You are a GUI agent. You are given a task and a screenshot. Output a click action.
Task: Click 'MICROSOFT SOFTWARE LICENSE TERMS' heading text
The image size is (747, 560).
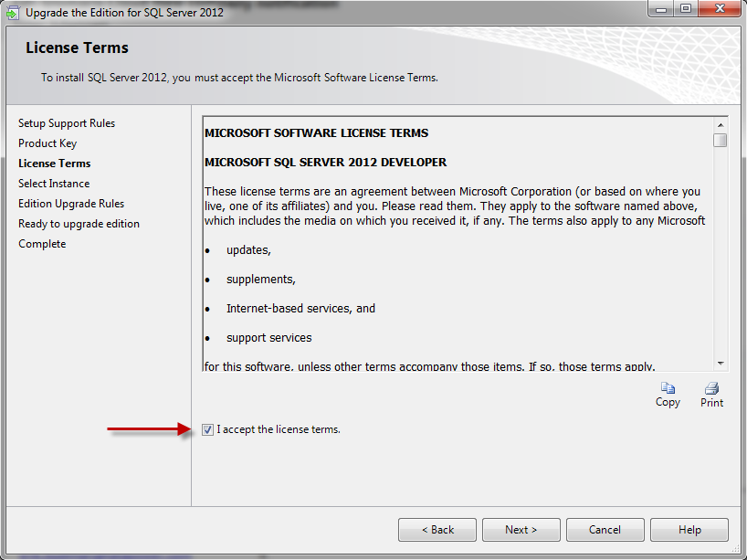tap(316, 133)
